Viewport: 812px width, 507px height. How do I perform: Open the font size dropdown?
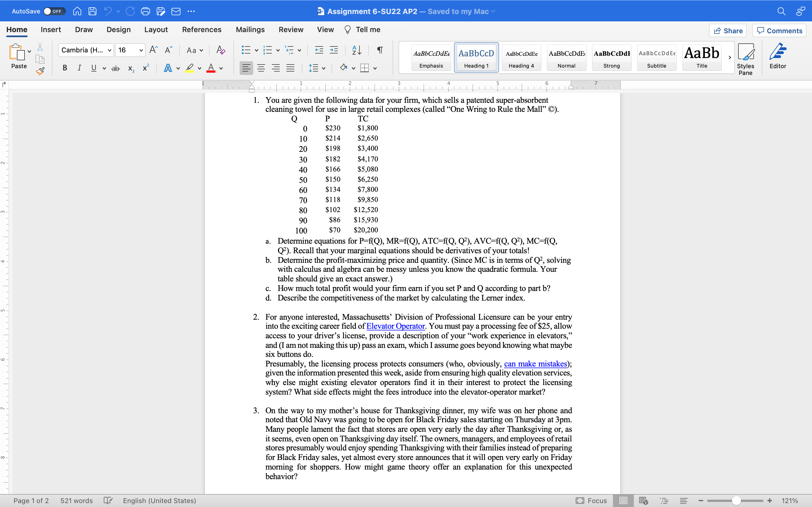pos(141,50)
